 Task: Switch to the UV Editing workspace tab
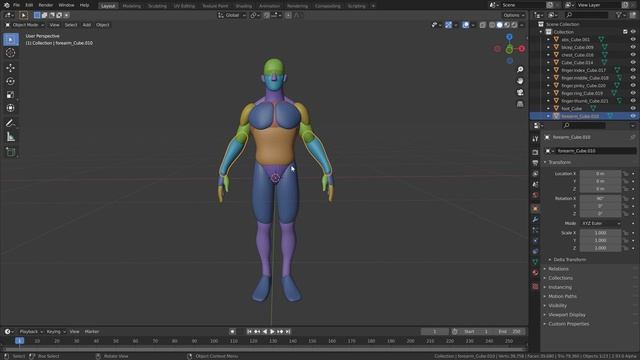point(184,6)
